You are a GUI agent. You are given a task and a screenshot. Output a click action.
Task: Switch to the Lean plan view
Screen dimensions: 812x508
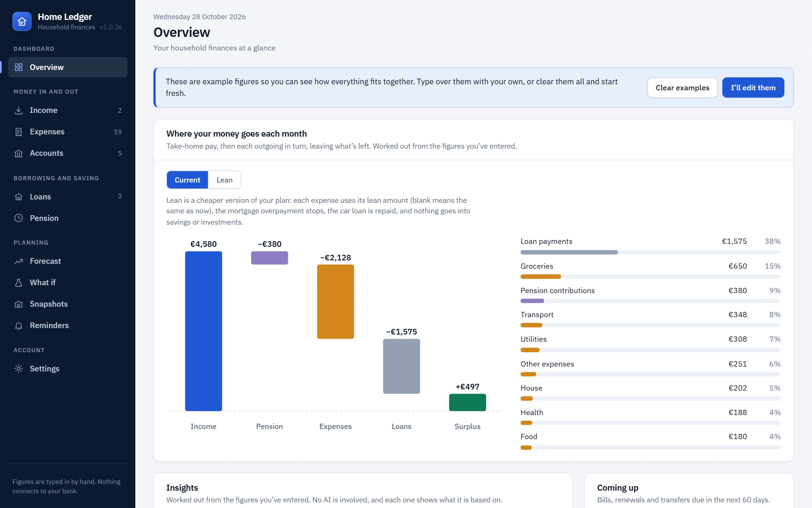(224, 180)
